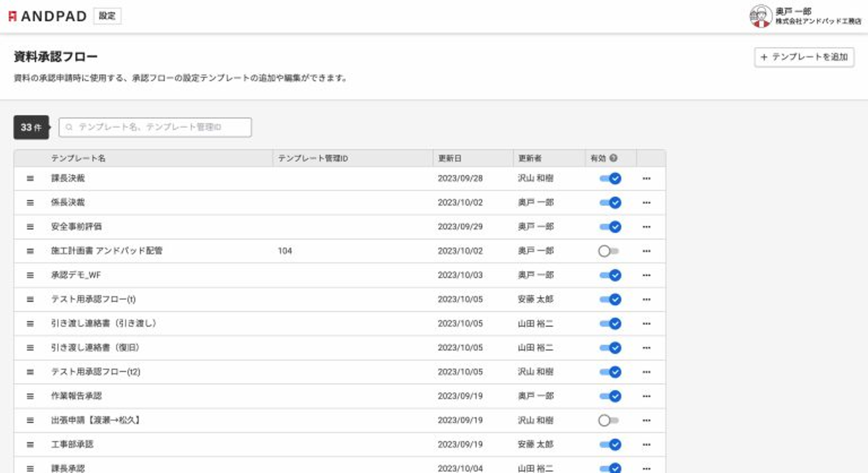Screen dimensions: 868x473
Task: Click the drag handle for 作業報告承認
Action: coord(30,396)
